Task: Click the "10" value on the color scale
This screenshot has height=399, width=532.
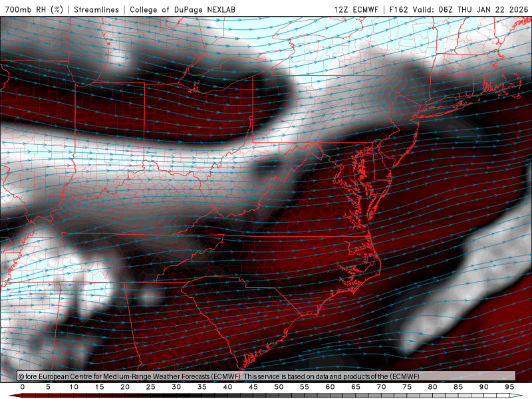Action: [x=74, y=387]
